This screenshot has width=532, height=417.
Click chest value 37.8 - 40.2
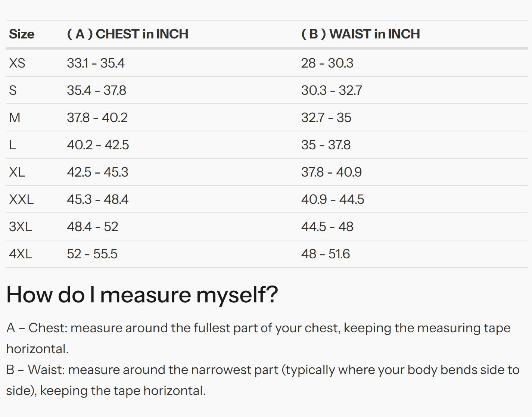point(97,118)
